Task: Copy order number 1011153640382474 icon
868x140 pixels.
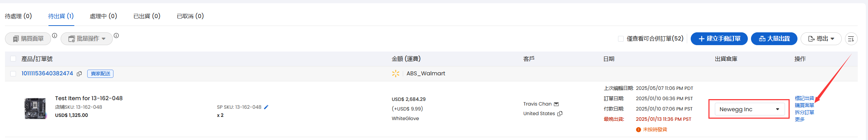Action: pos(79,74)
